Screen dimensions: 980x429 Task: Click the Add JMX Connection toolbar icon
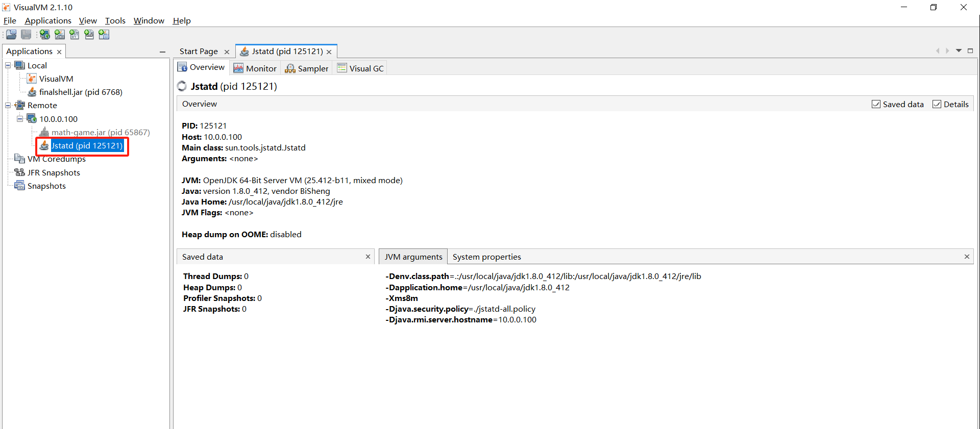pos(60,35)
